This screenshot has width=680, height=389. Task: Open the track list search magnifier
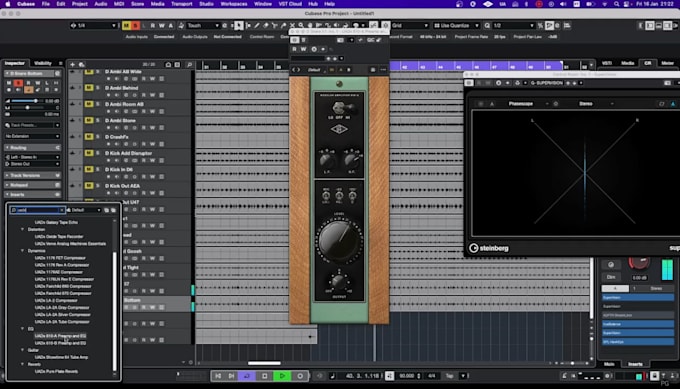coord(190,65)
